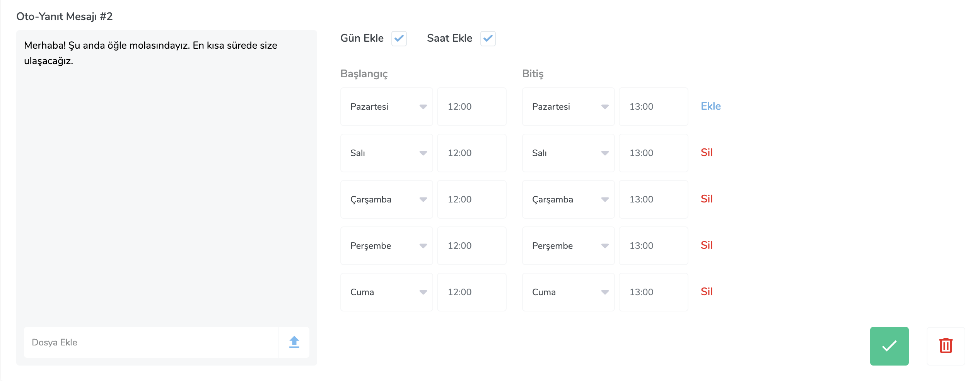Click the Pazartesi start time 12:00 field
This screenshot has height=381, width=980.
tap(471, 107)
